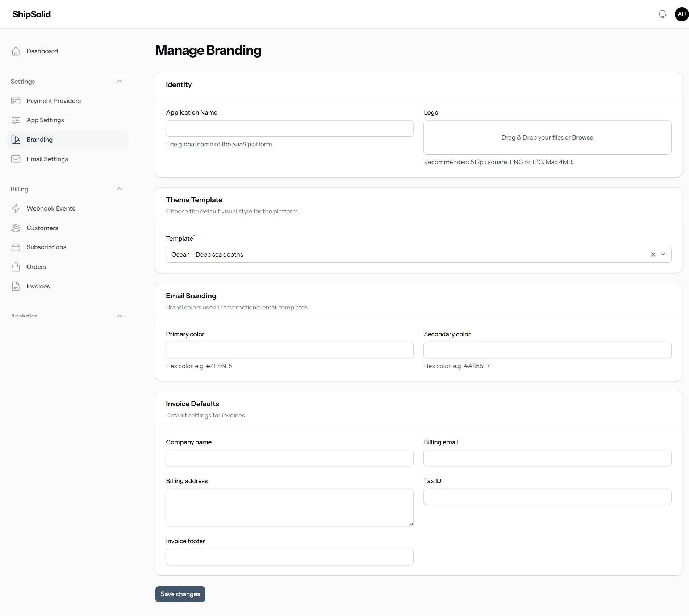Collapse the Billing sidebar section
The width and height of the screenshot is (689, 616).
120,189
